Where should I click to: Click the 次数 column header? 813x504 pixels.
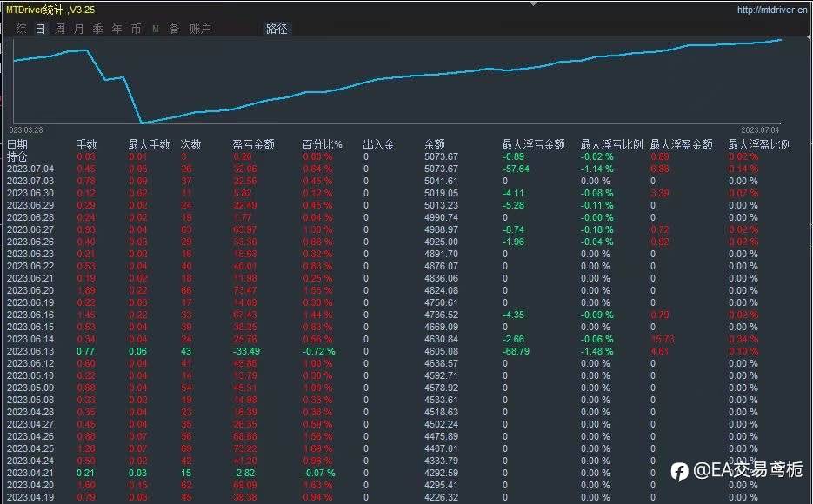[x=190, y=144]
